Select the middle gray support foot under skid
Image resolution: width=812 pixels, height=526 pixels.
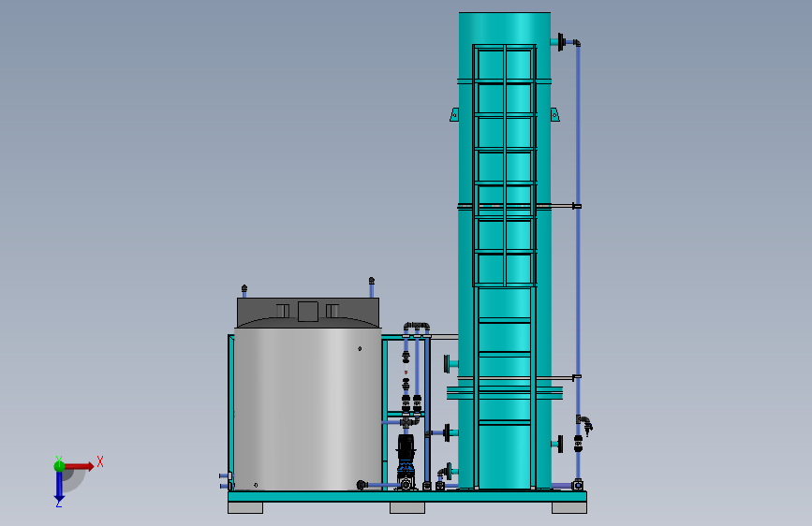point(407,508)
